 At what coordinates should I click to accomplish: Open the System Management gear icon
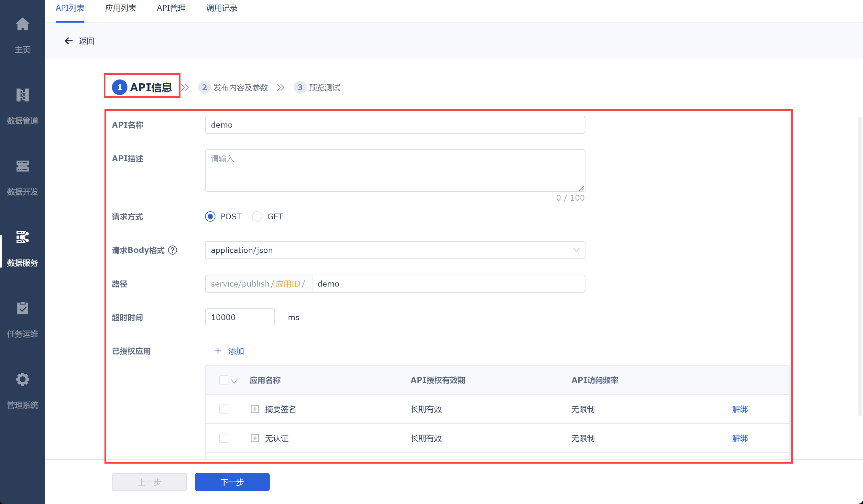coord(23,380)
